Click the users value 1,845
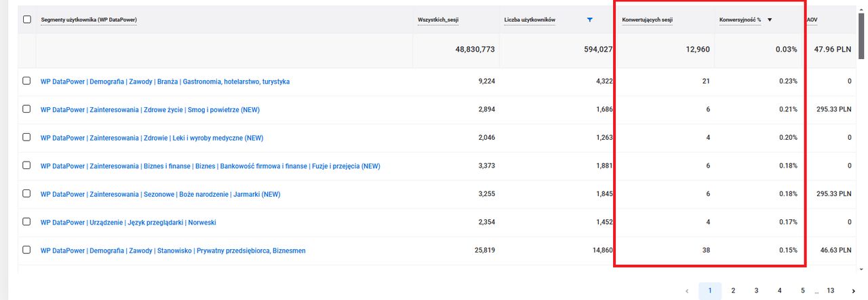Image resolution: width=868 pixels, height=300 pixels. [604, 194]
